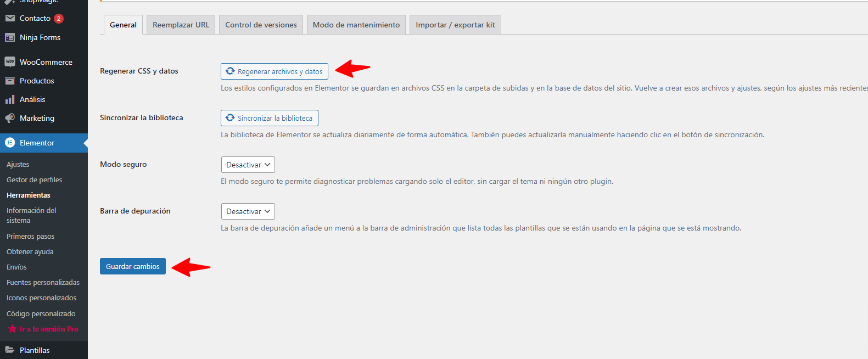Click the star icon beside Ir a la versión Pro
This screenshot has width=868, height=359.
tap(12, 329)
